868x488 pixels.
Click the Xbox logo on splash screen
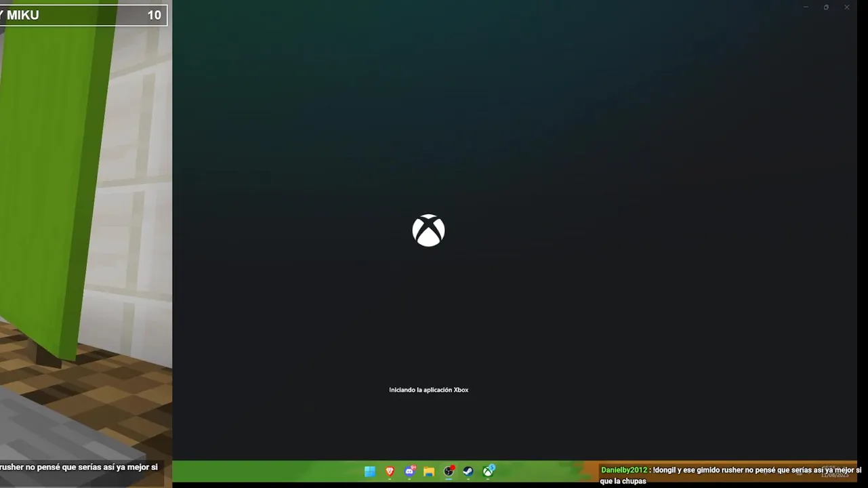click(428, 230)
